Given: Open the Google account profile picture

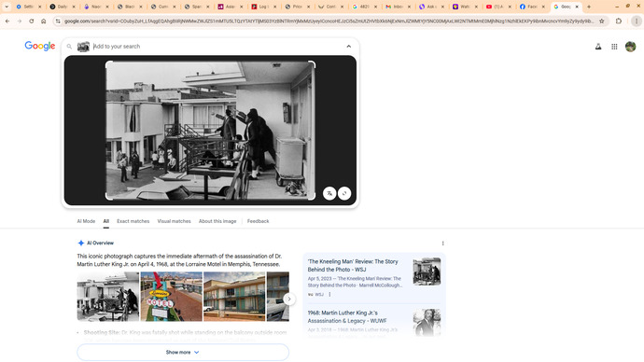Looking at the screenshot, I should (x=630, y=47).
